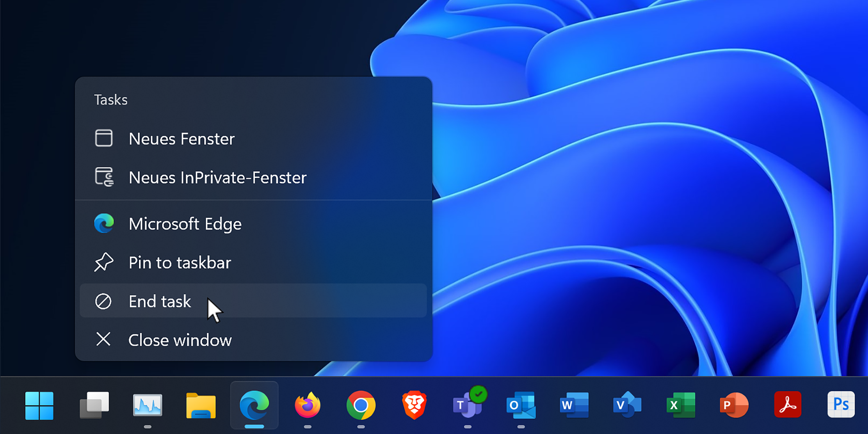The width and height of the screenshot is (868, 434).
Task: Open PowerPoint from the taskbar
Action: coord(734,405)
